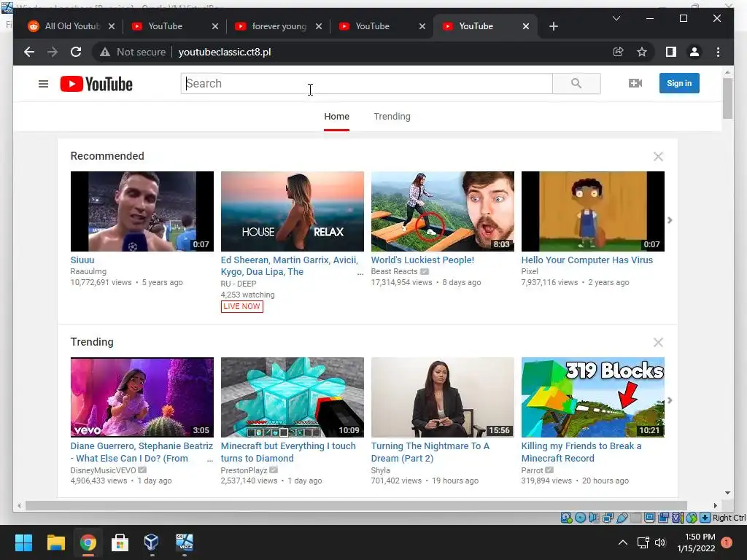Open Turning The Nightmare To A Dream link

430,452
